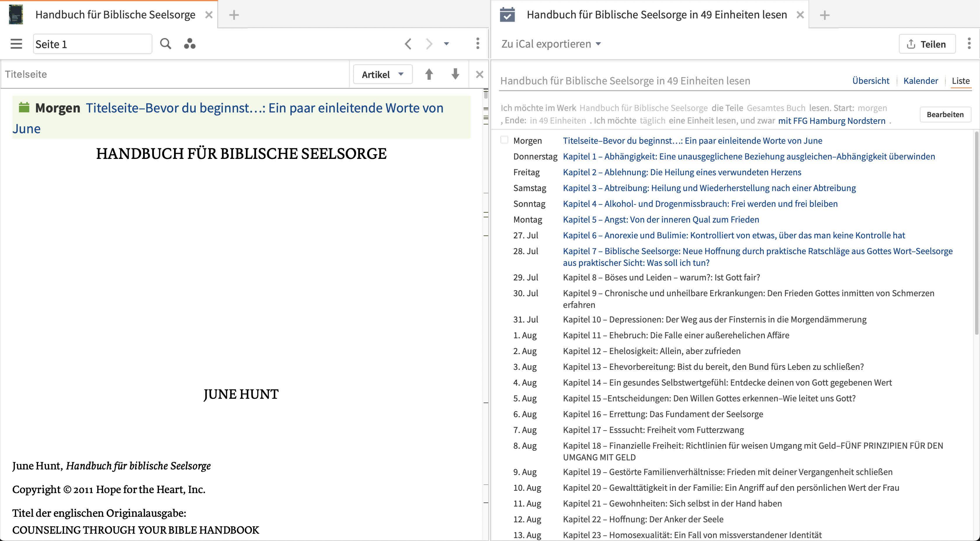Add a new tab in right panel
The height and width of the screenshot is (541, 980).
click(824, 15)
